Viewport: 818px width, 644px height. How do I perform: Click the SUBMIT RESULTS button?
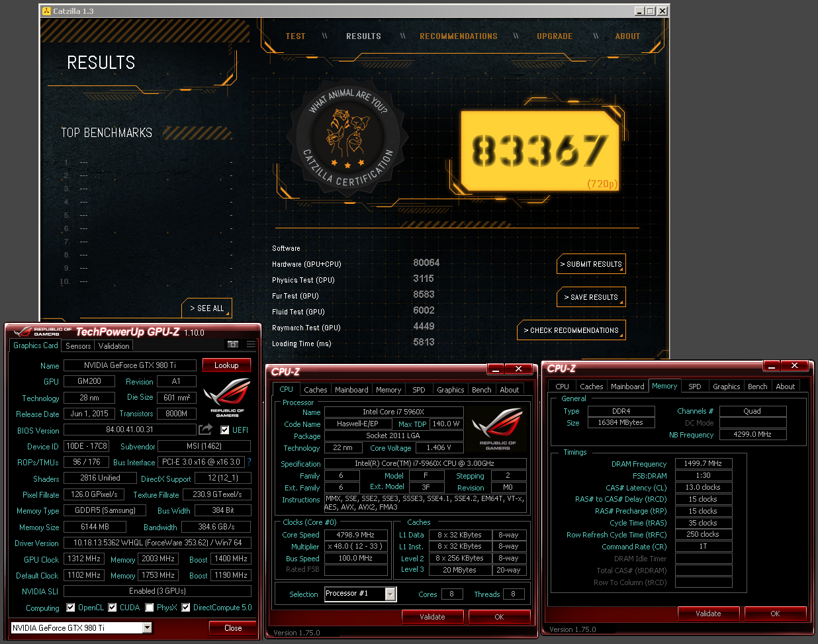[x=591, y=264]
